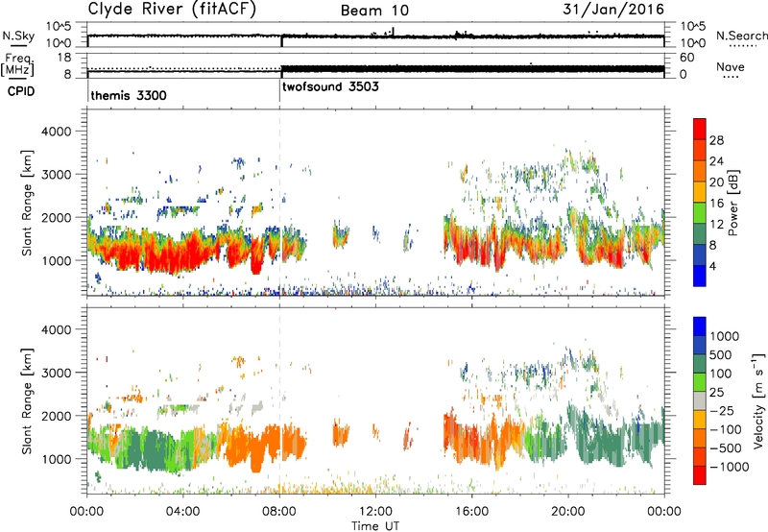
Task: Click the 'Beam 10' heading
Action: pos(374,11)
